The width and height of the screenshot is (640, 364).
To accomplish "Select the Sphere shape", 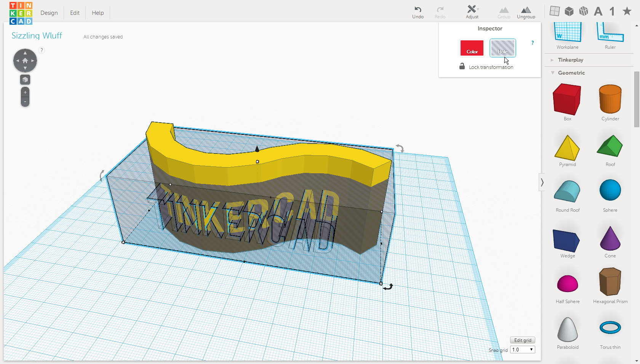I will point(610,190).
